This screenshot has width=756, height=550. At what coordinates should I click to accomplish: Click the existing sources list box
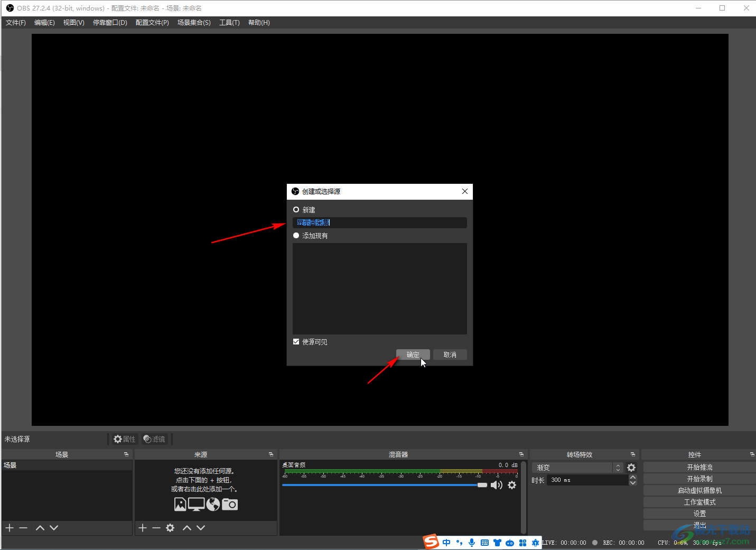(x=380, y=288)
